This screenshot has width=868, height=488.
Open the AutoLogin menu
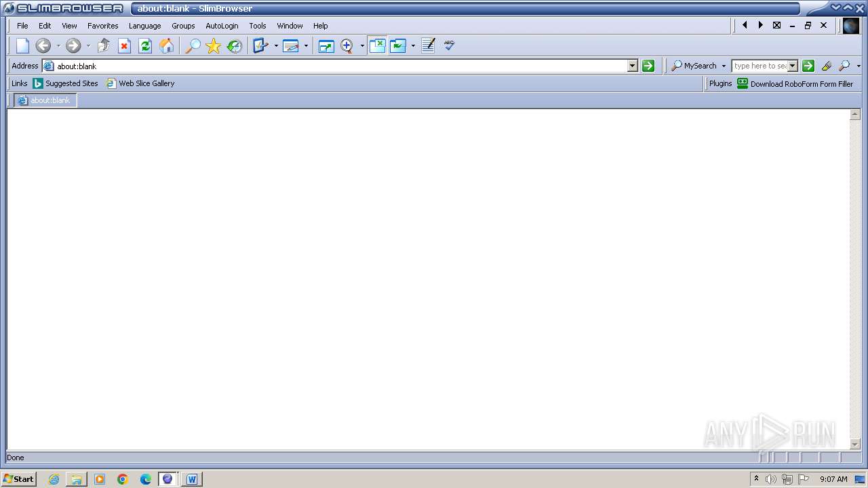pyautogui.click(x=222, y=26)
